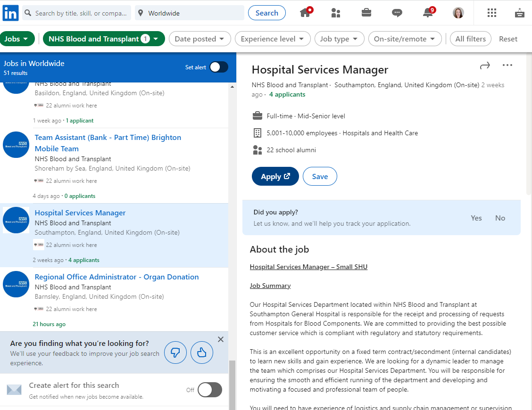Focus the search by title field
Viewport: 532px width, 410px height.
77,13
